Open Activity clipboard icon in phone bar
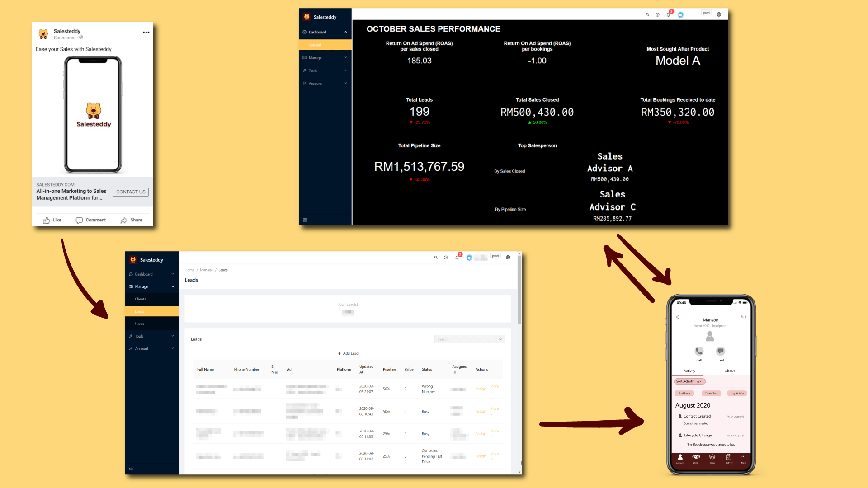Screen dimensions: 868x488 point(729,459)
